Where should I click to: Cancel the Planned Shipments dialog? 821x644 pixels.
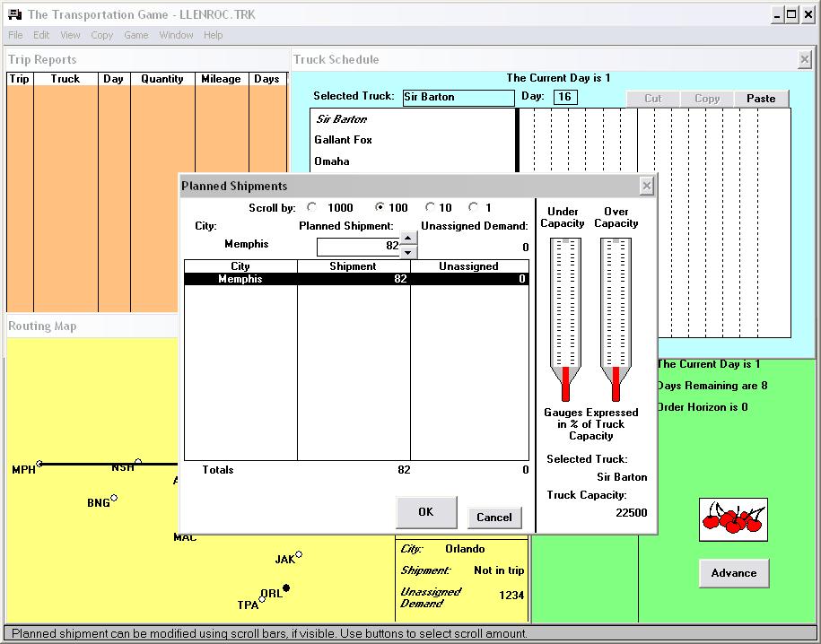(494, 518)
